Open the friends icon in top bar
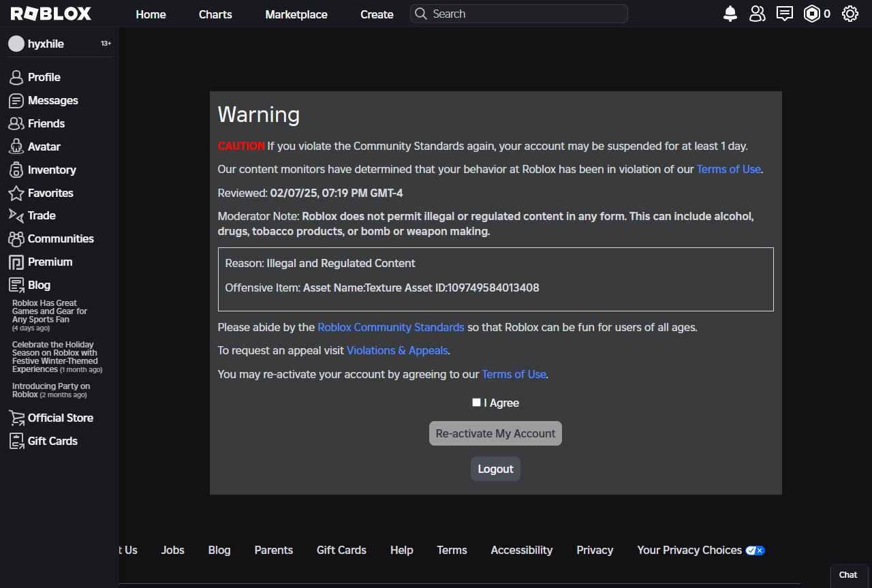The height and width of the screenshot is (588, 872). point(757,13)
